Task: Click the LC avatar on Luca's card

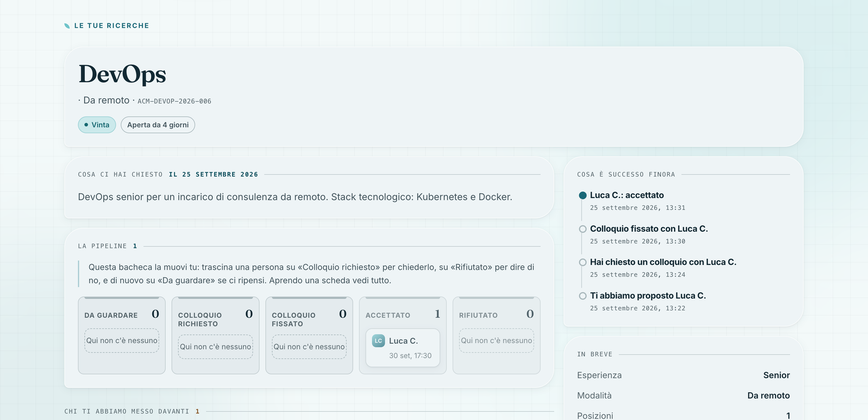Action: pyautogui.click(x=379, y=341)
